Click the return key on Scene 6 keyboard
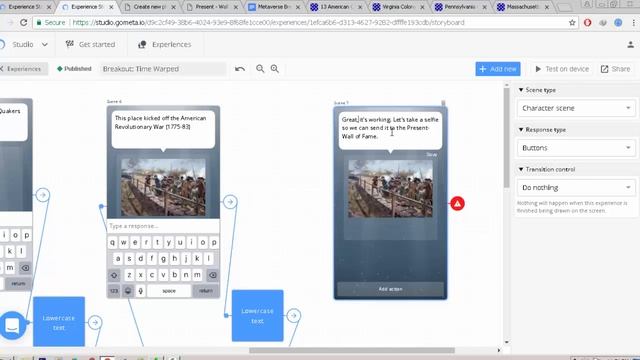640x360 pixels. (206, 291)
